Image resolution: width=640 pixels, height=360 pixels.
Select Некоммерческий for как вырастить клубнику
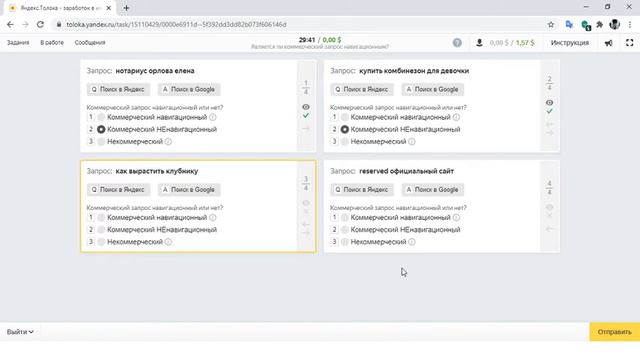[x=101, y=242]
